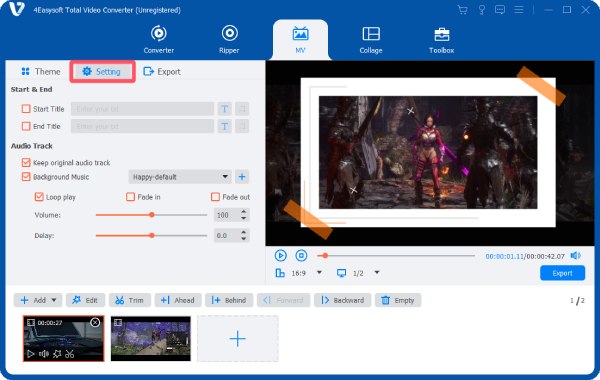Click the preview progress bar handle
Image resolution: width=600 pixels, height=380 pixels.
click(325, 255)
